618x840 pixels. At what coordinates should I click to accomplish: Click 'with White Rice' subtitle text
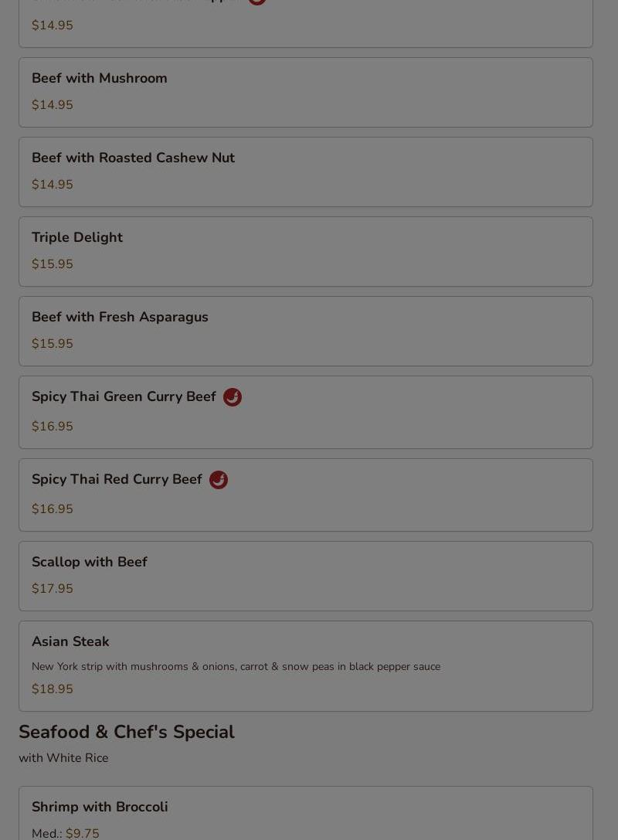point(63,757)
